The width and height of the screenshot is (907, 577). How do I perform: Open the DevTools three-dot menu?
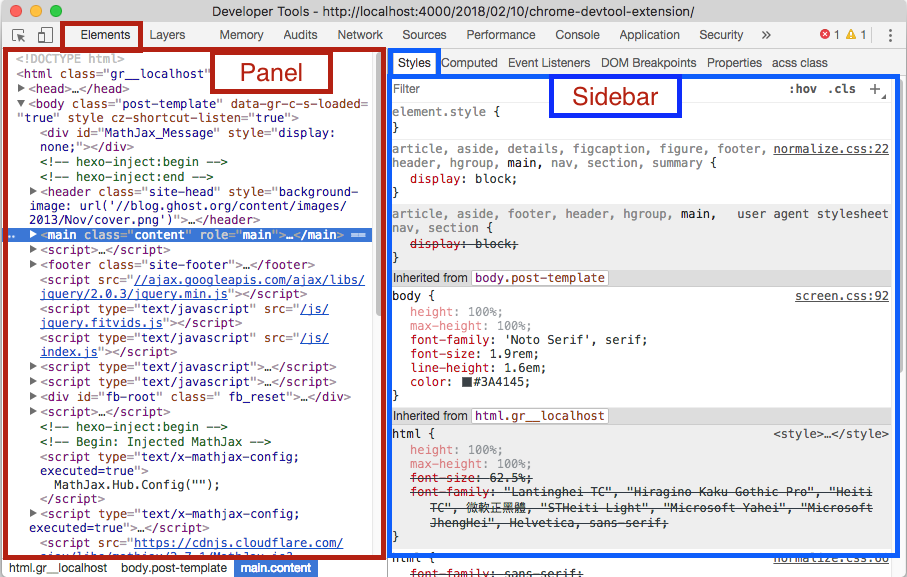[x=890, y=35]
